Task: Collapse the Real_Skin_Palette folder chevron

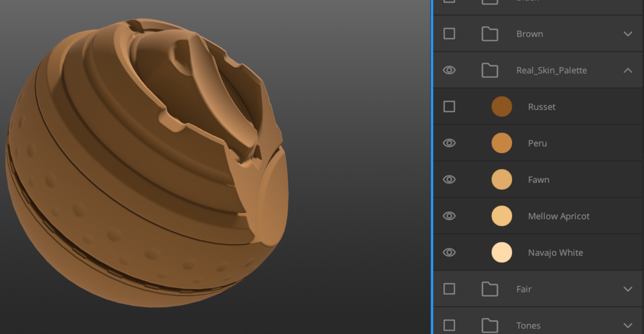Action: [627, 70]
